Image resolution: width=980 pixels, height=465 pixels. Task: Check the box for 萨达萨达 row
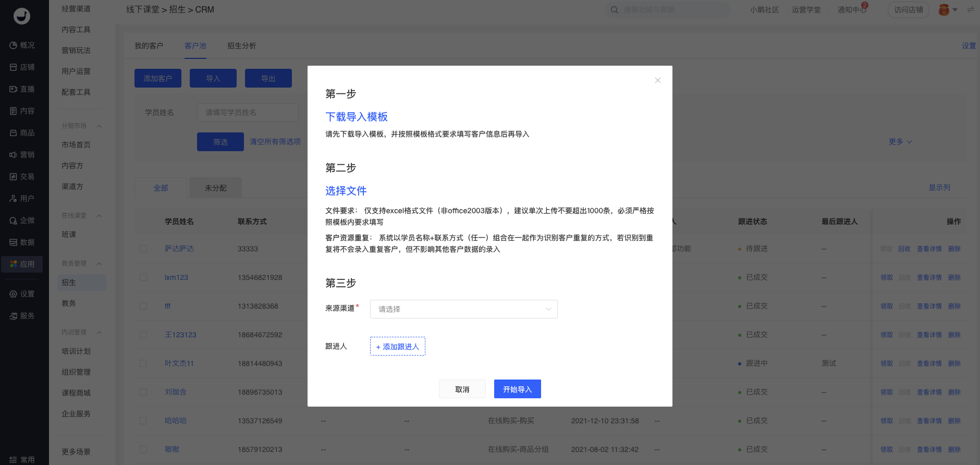point(143,249)
